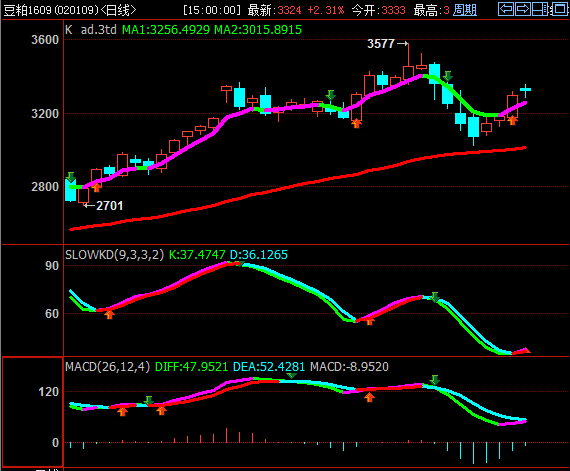Click the 2701 low price annotation

point(109,206)
